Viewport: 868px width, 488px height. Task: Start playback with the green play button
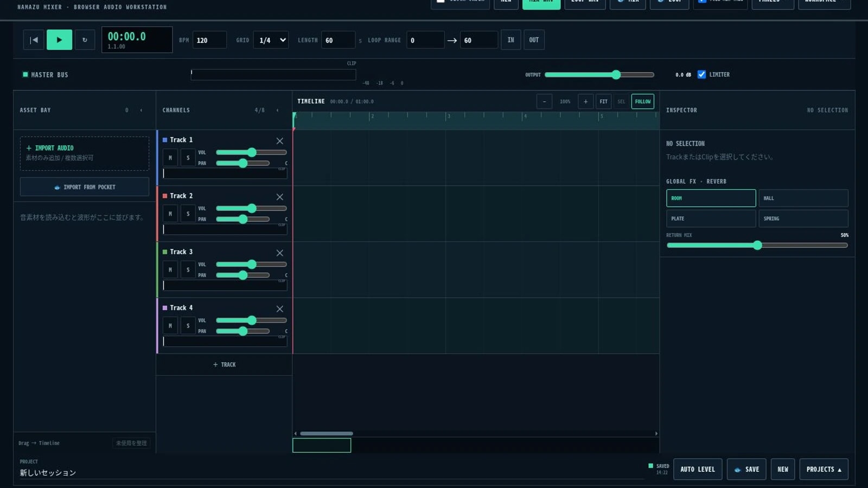59,40
